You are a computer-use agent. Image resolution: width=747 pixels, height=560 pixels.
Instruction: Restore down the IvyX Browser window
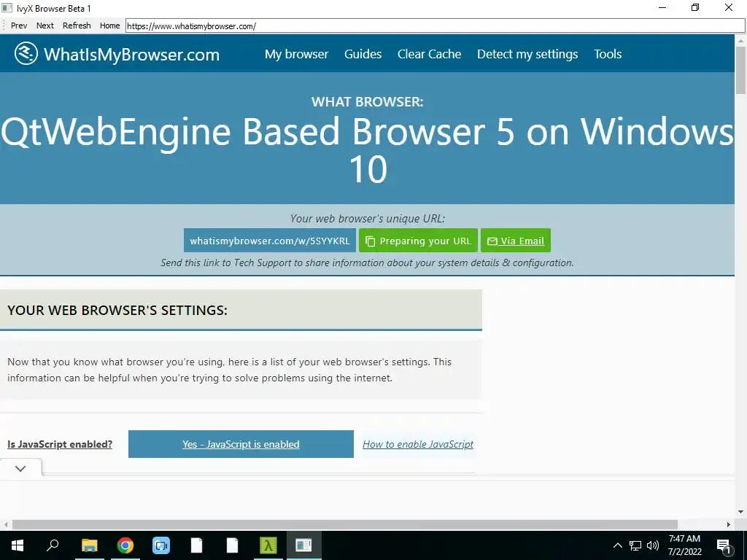click(x=695, y=8)
